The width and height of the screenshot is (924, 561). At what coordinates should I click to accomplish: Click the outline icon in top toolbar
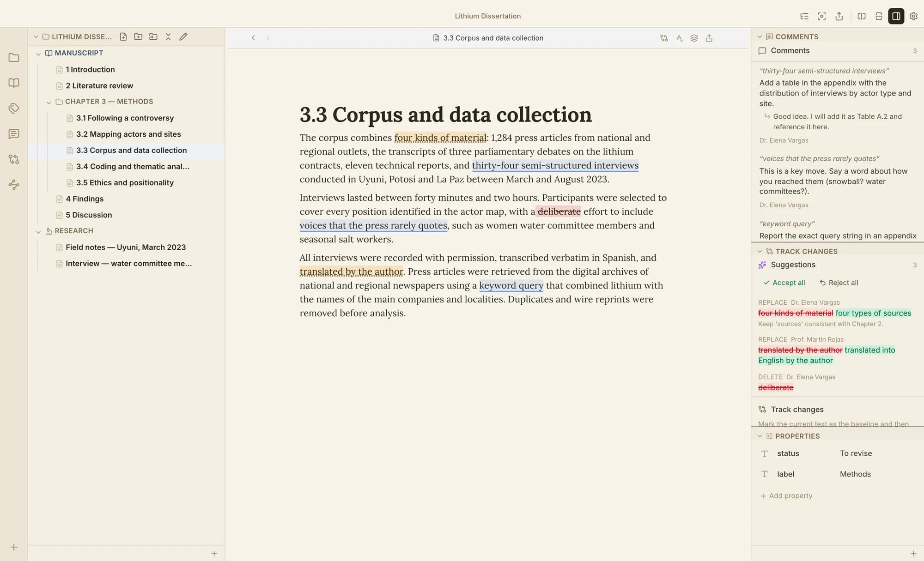804,16
